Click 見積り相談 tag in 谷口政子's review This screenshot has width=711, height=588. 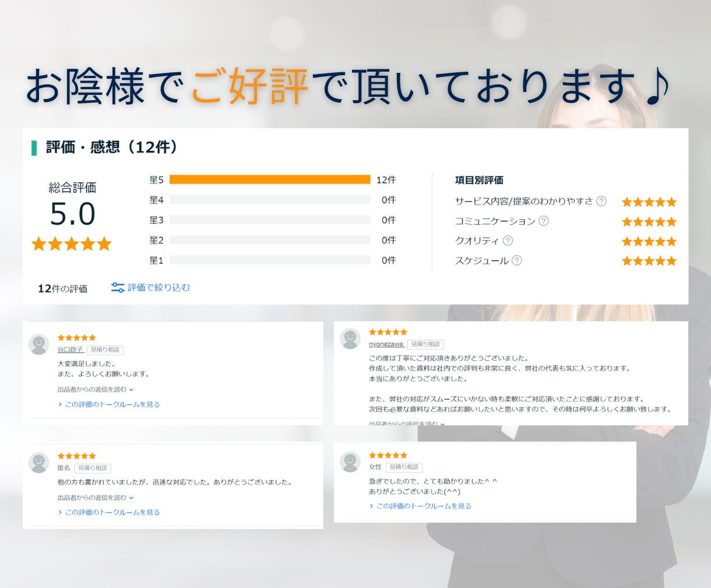coord(105,350)
